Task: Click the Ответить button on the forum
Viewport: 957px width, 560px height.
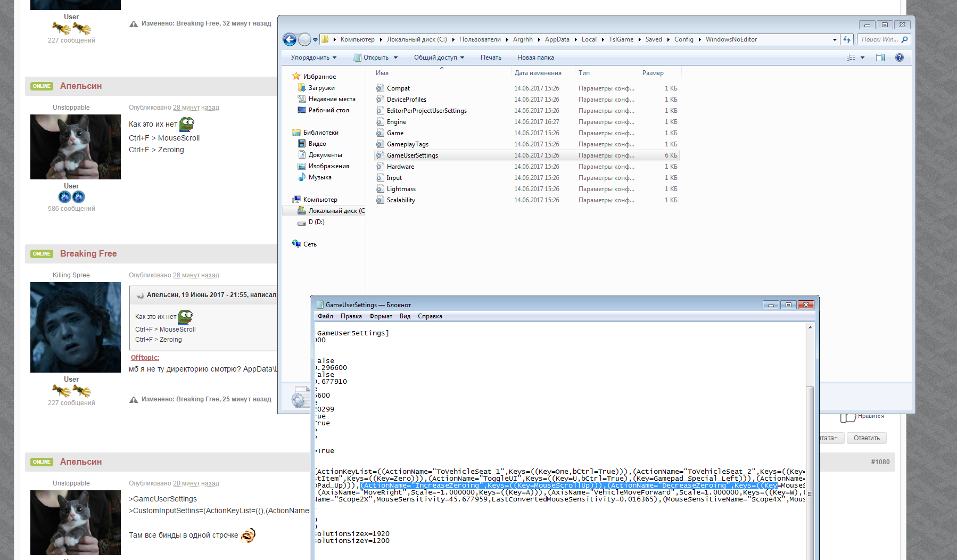Action: [867, 438]
